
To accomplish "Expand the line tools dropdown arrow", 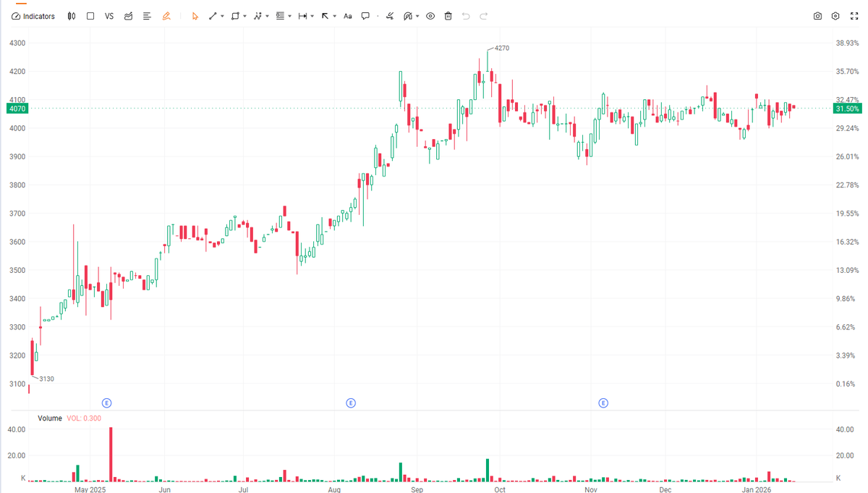I will 222,16.
